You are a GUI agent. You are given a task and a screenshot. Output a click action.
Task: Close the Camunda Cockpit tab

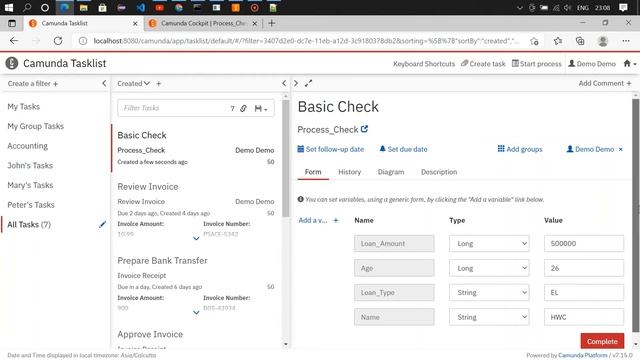255,24
